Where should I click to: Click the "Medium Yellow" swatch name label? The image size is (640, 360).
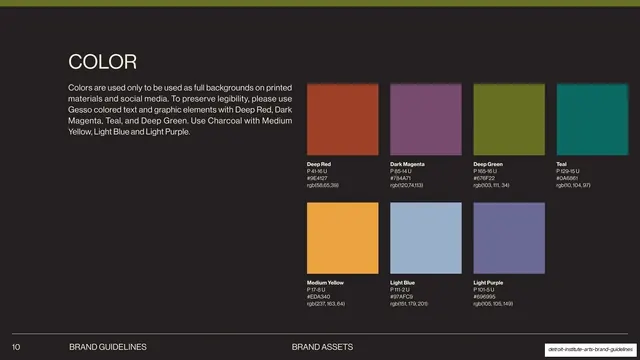[x=325, y=282]
